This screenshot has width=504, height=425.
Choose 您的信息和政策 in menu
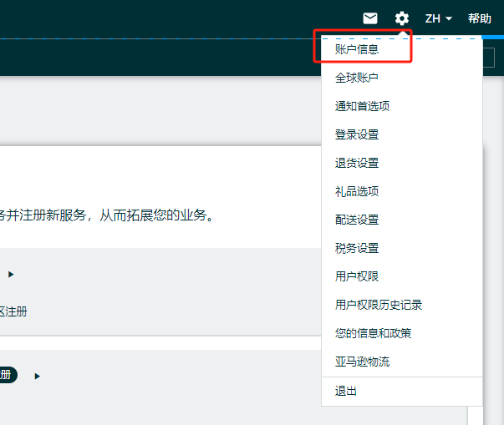373,333
